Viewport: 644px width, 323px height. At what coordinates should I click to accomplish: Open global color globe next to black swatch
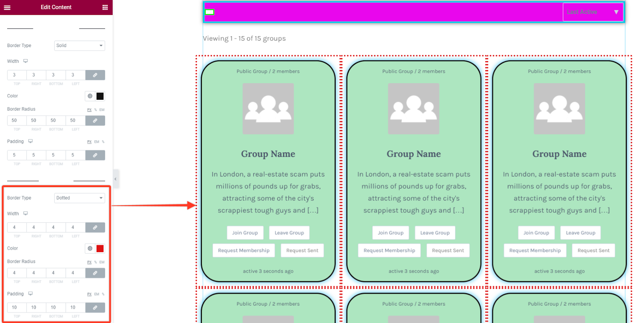click(90, 96)
